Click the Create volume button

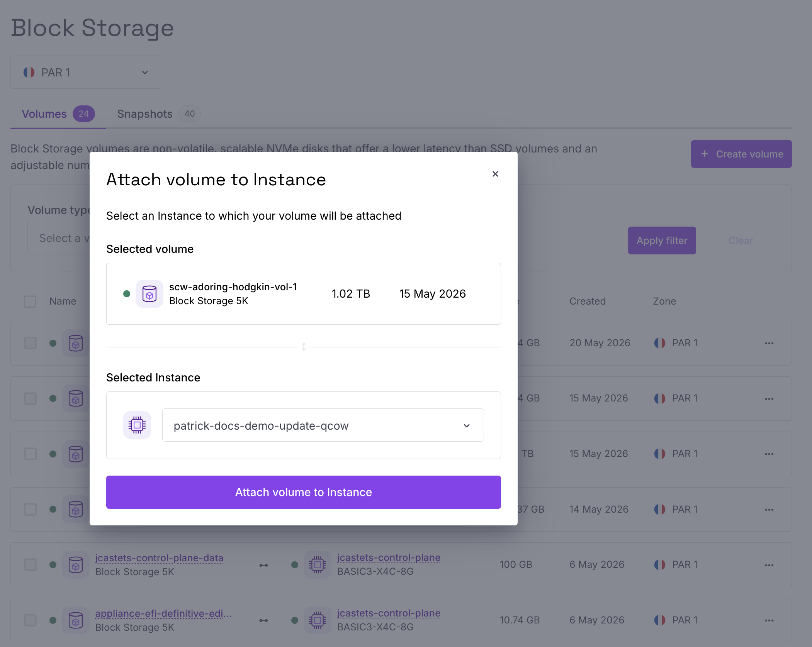(741, 154)
